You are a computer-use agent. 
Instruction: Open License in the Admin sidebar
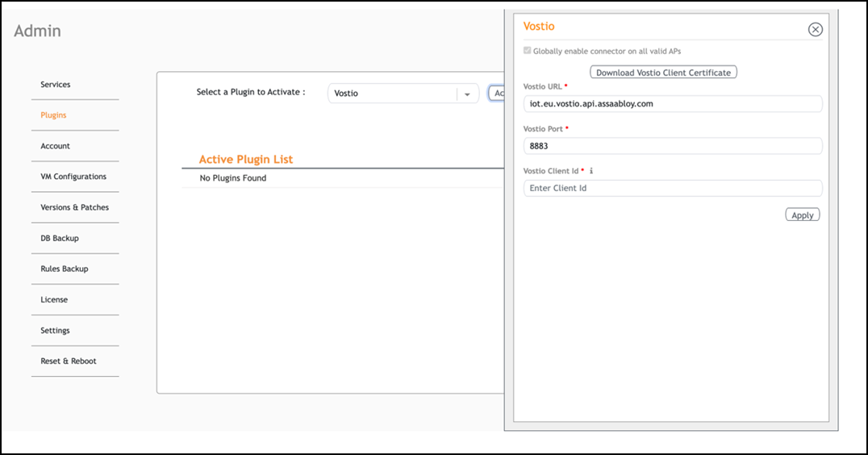pyautogui.click(x=54, y=300)
